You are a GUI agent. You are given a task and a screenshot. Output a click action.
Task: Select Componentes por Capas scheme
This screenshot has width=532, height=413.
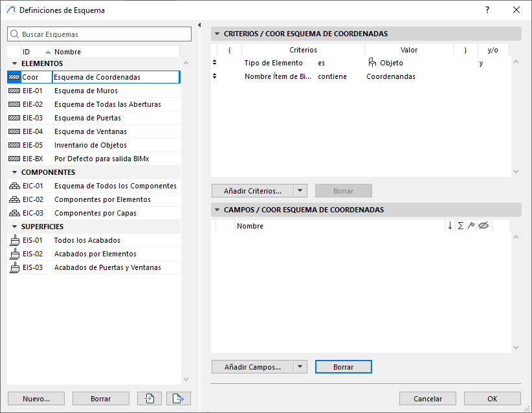click(95, 213)
